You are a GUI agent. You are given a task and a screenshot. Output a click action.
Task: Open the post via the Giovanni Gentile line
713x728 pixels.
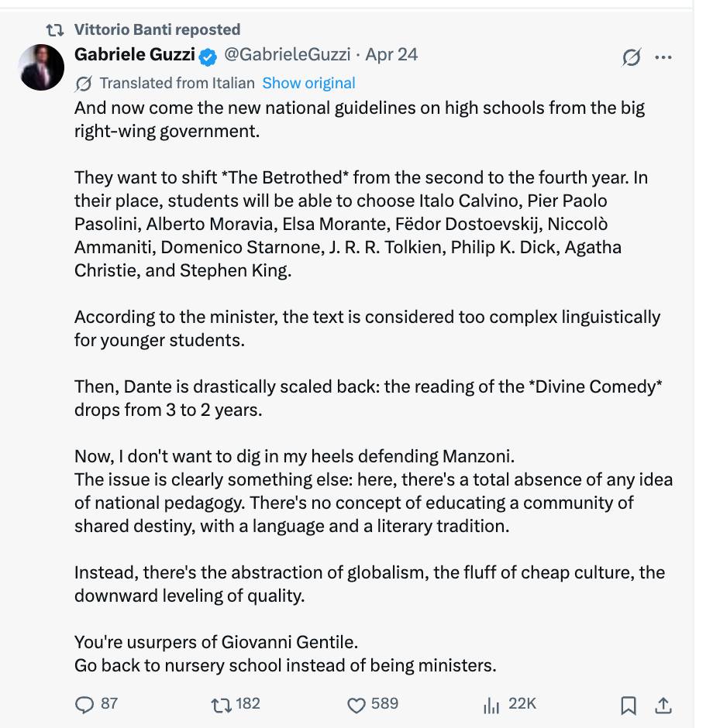[216, 642]
